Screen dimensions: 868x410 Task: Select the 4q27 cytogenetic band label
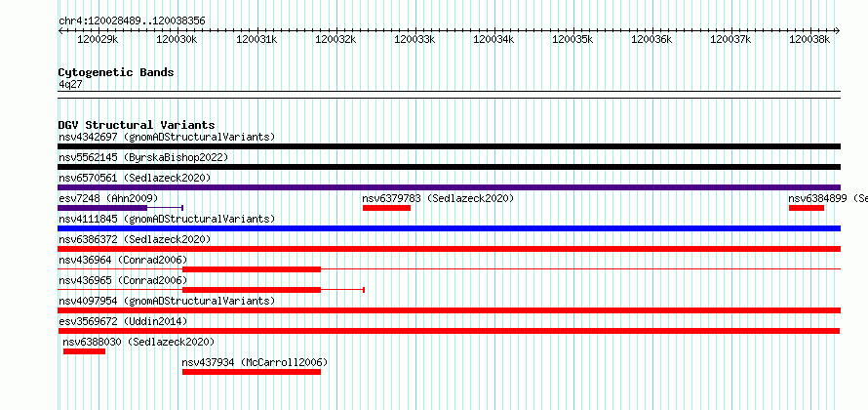70,84
